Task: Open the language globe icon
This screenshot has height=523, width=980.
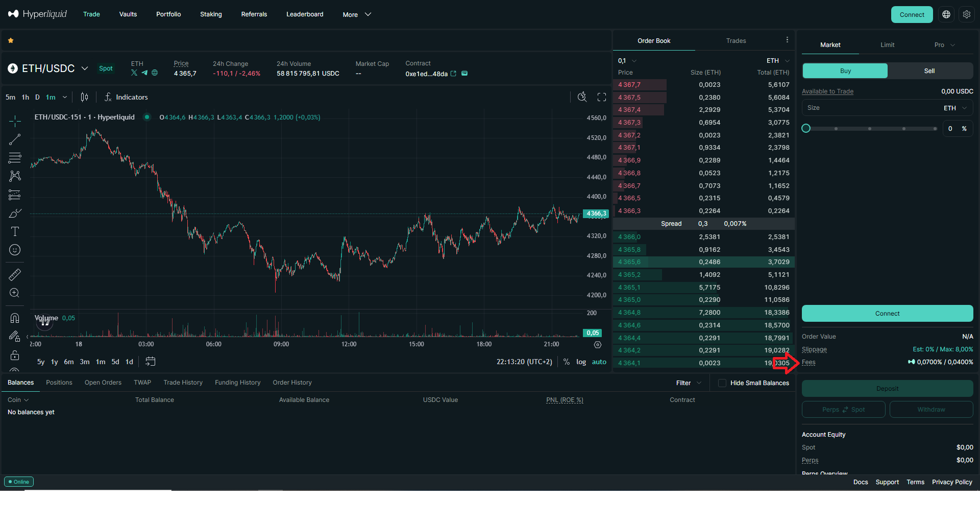Action: pyautogui.click(x=946, y=14)
